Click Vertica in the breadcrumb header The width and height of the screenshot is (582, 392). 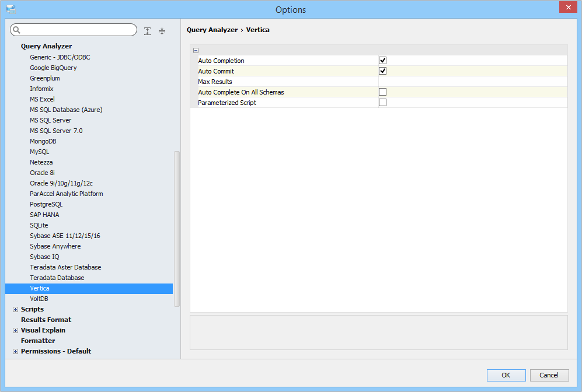point(257,30)
